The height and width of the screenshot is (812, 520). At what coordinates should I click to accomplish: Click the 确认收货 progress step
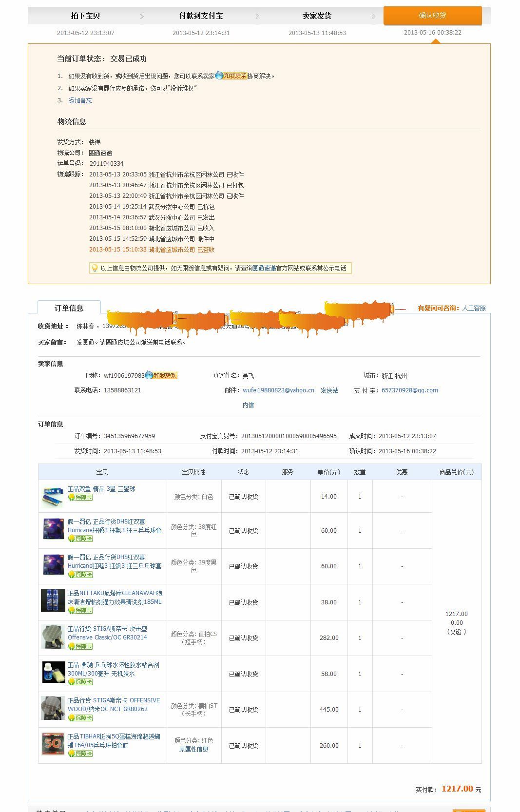(x=432, y=16)
